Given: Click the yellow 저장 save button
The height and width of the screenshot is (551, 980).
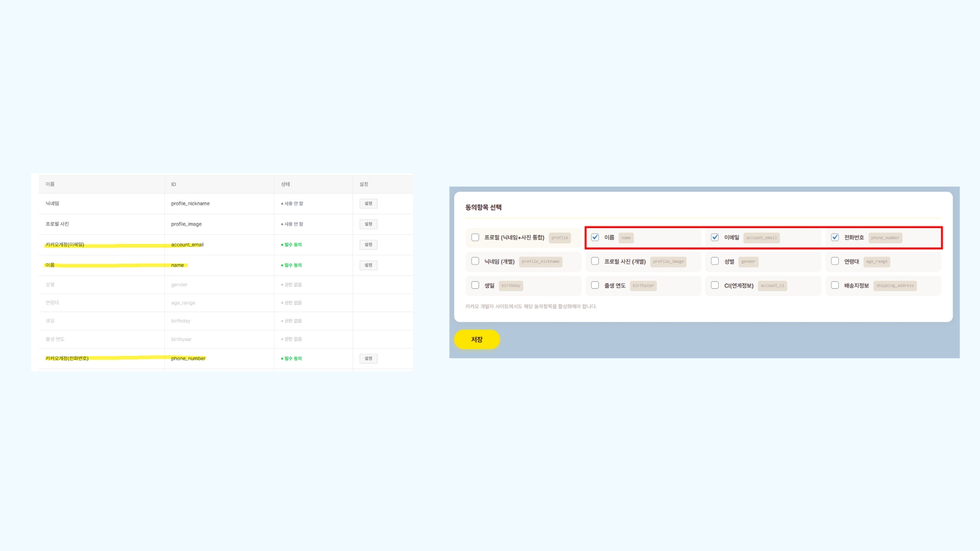Looking at the screenshot, I should click(x=477, y=339).
